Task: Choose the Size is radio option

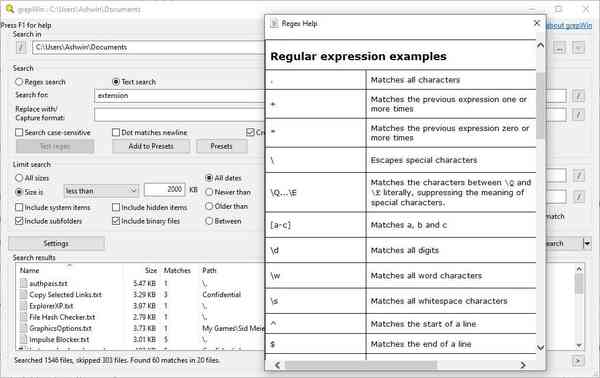Action: point(19,192)
